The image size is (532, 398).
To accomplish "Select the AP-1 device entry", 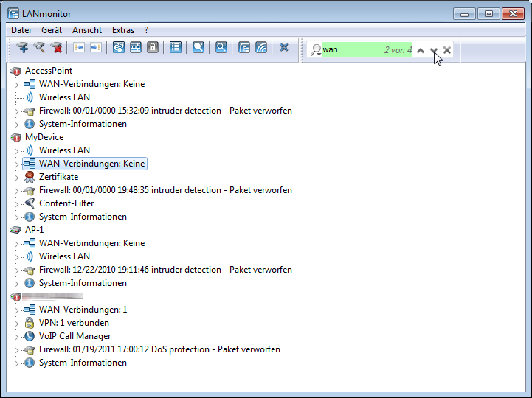I will point(34,230).
